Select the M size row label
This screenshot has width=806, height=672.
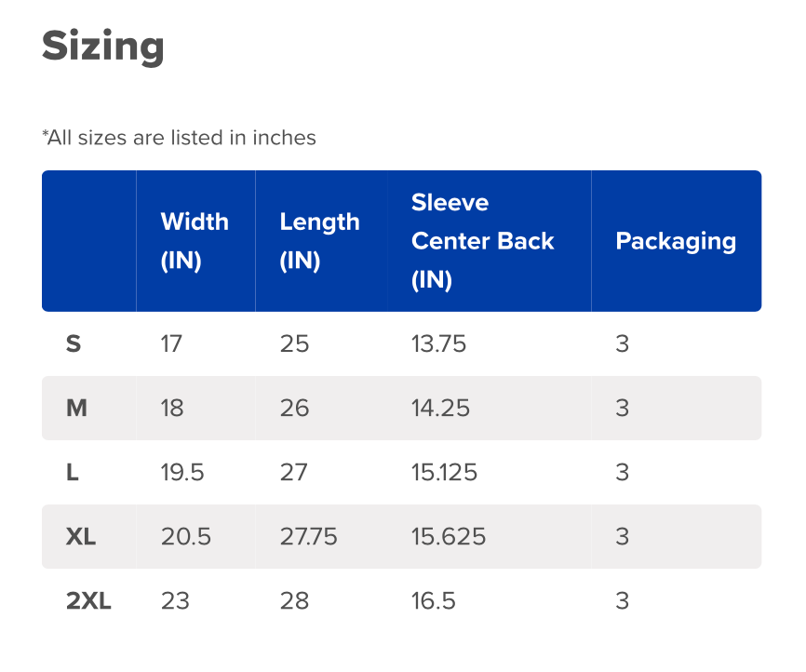click(76, 409)
